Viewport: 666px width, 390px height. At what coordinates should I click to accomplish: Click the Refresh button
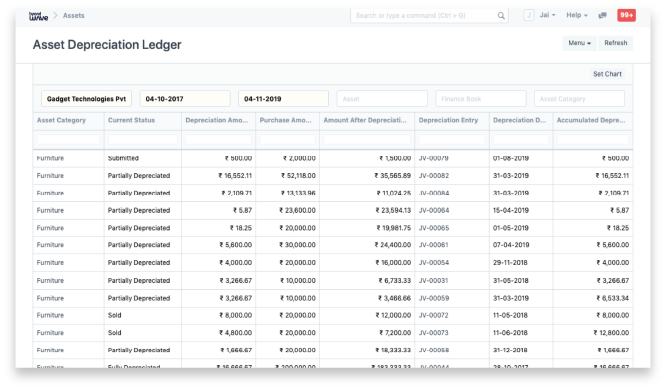tap(615, 43)
